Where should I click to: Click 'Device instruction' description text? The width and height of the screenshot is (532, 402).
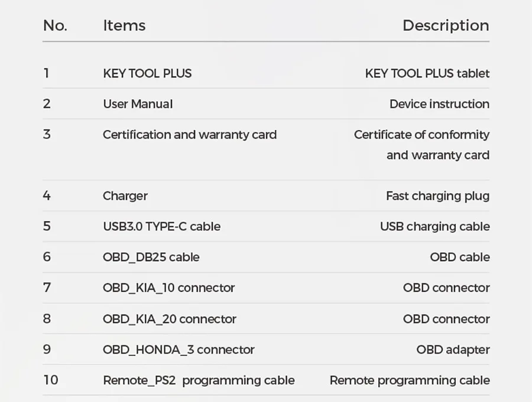439,104
